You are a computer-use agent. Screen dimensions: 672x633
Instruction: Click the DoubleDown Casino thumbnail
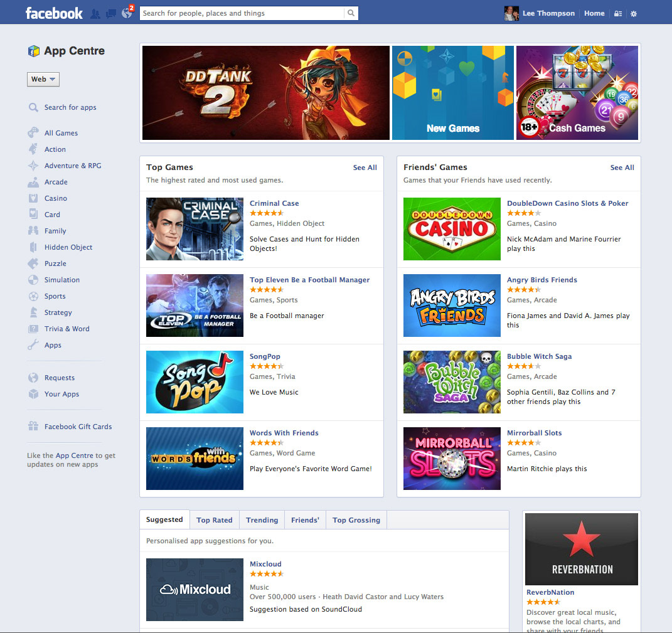(x=452, y=229)
